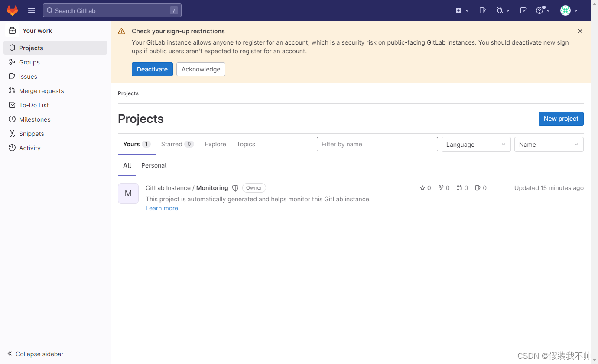598x364 pixels.
Task: Open the user avatar menu
Action: pyautogui.click(x=569, y=10)
